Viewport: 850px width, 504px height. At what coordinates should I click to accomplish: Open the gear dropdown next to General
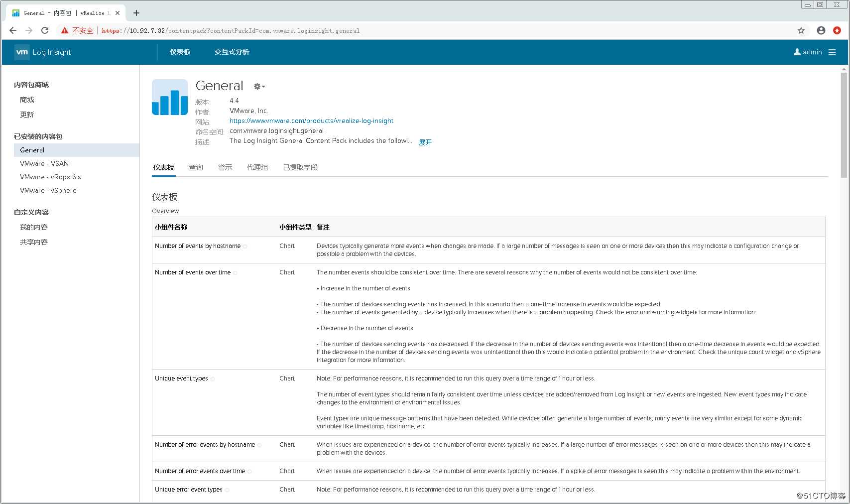tap(259, 86)
